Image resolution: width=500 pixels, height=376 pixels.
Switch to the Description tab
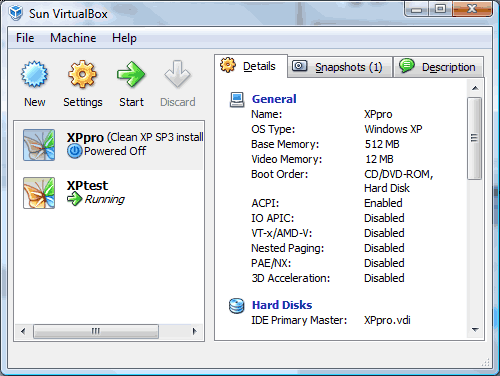438,67
